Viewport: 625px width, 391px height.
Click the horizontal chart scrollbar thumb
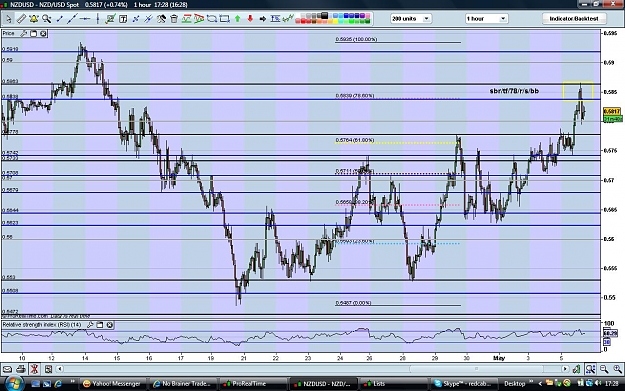coord(476,369)
